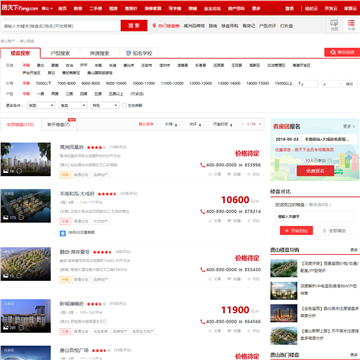Sort results by 点评

coord(196,124)
